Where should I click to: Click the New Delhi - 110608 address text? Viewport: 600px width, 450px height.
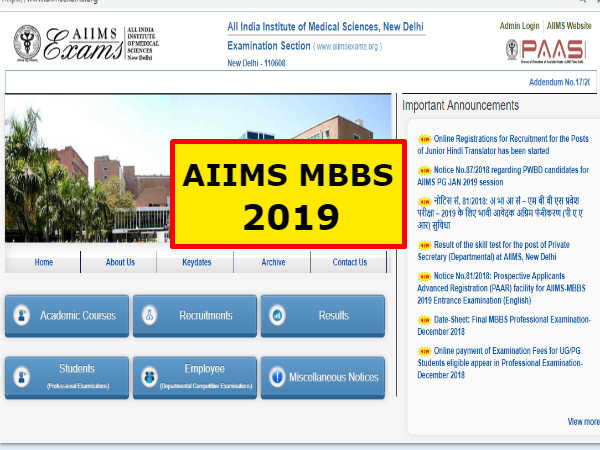[256, 63]
